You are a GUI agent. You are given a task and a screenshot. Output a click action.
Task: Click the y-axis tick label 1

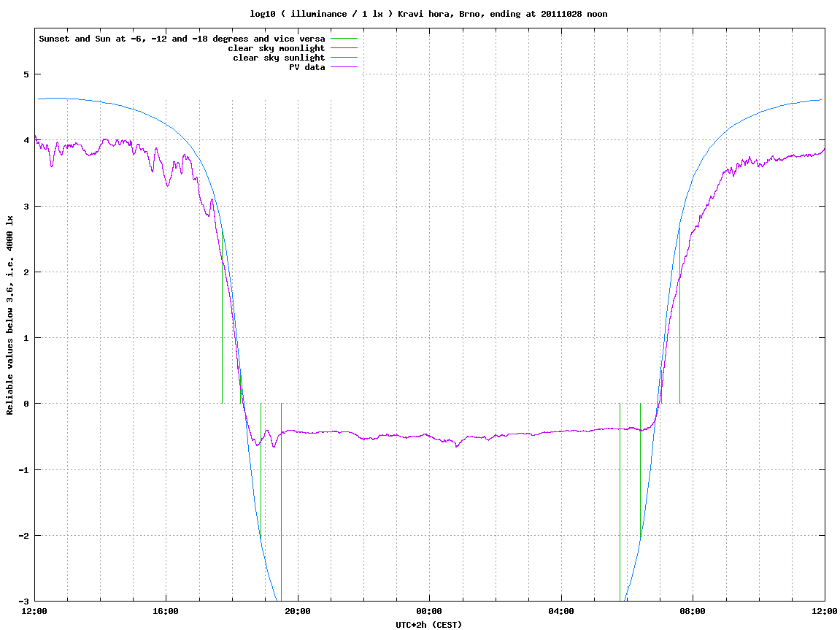point(26,338)
